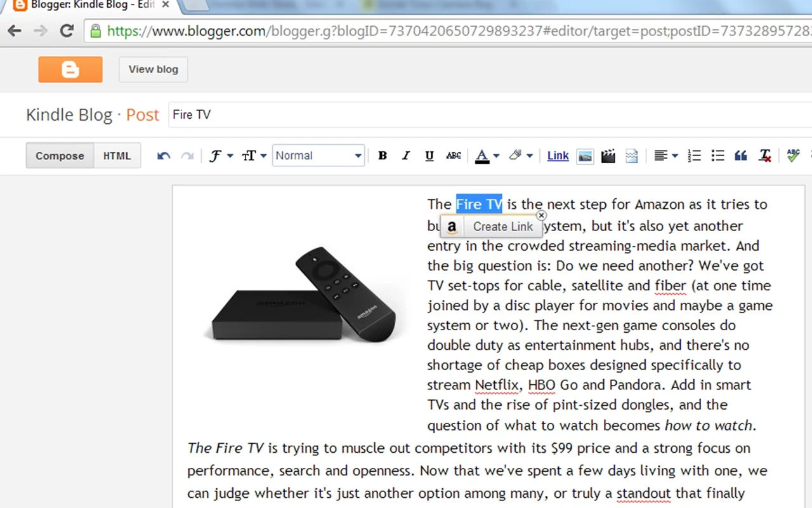This screenshot has height=508, width=812.
Task: Toggle strikethrough formatting
Action: coord(454,156)
